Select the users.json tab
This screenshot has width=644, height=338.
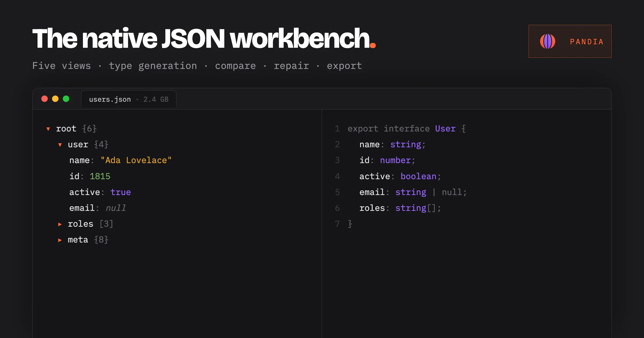129,99
